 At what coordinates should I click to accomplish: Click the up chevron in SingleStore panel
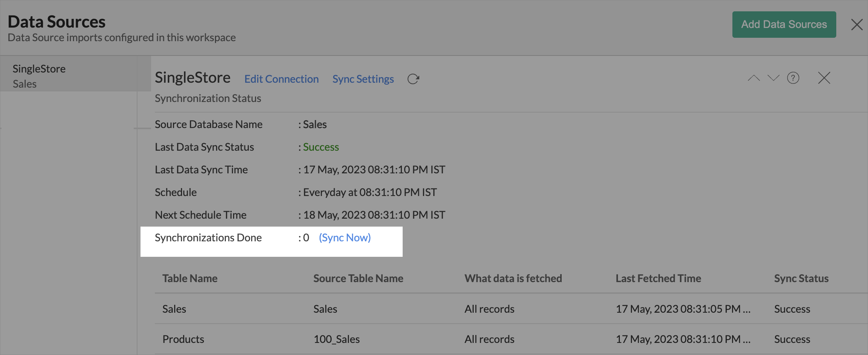click(x=754, y=78)
